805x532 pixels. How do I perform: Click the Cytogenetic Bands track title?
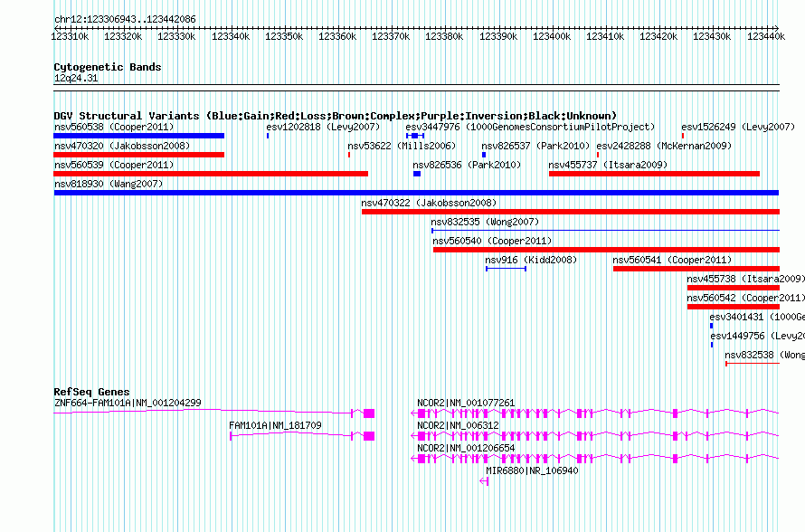[108, 67]
